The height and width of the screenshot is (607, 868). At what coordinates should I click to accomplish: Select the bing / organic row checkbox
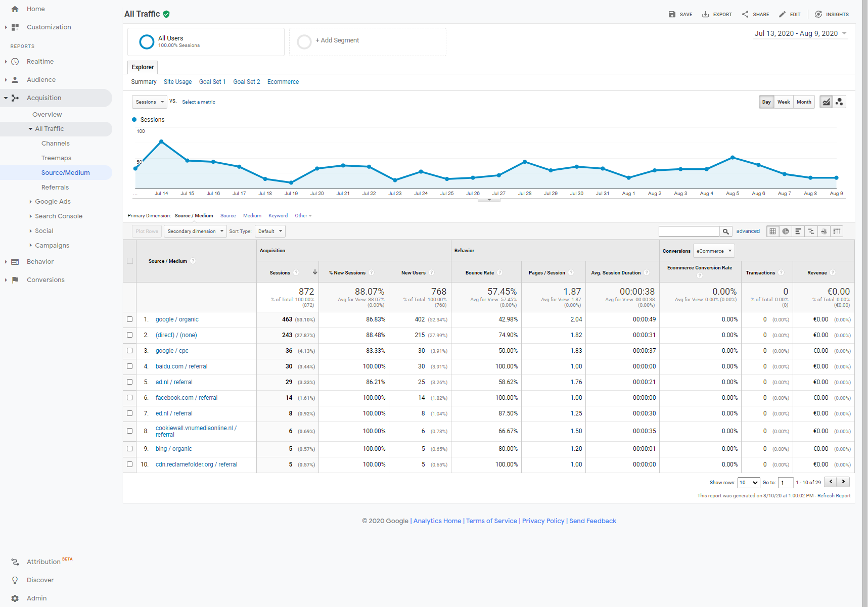point(130,449)
